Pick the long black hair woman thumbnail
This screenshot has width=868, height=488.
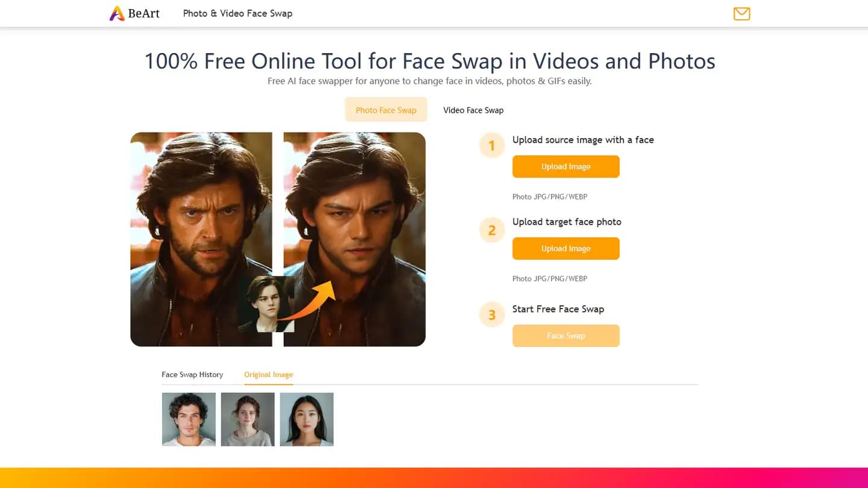(x=307, y=419)
